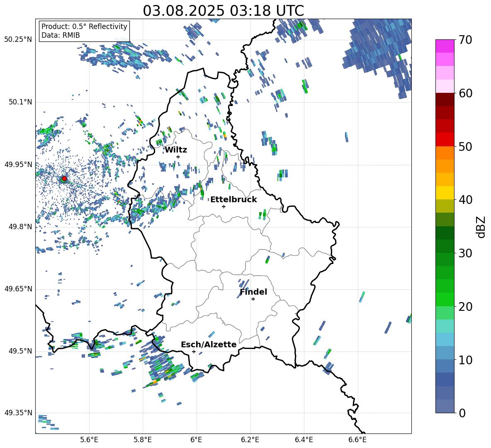The width and height of the screenshot is (491, 448).
Task: Click the Esch/Alzette station cross marker
Action: click(x=194, y=351)
